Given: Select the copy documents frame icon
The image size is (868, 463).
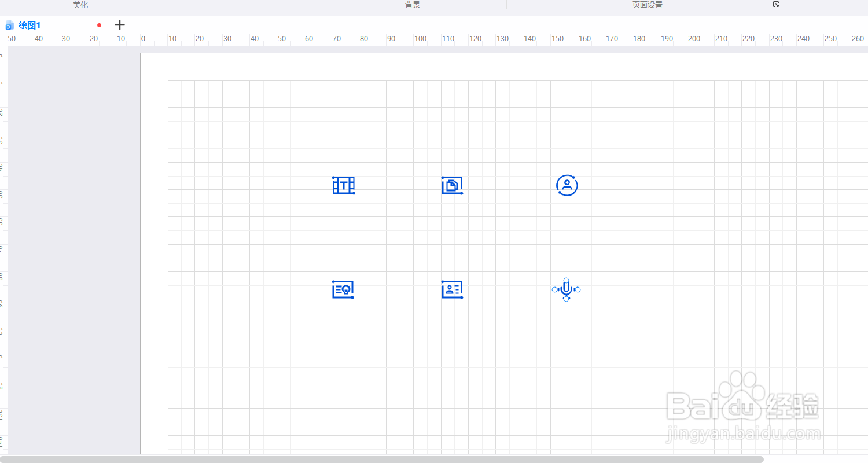Looking at the screenshot, I should [452, 185].
